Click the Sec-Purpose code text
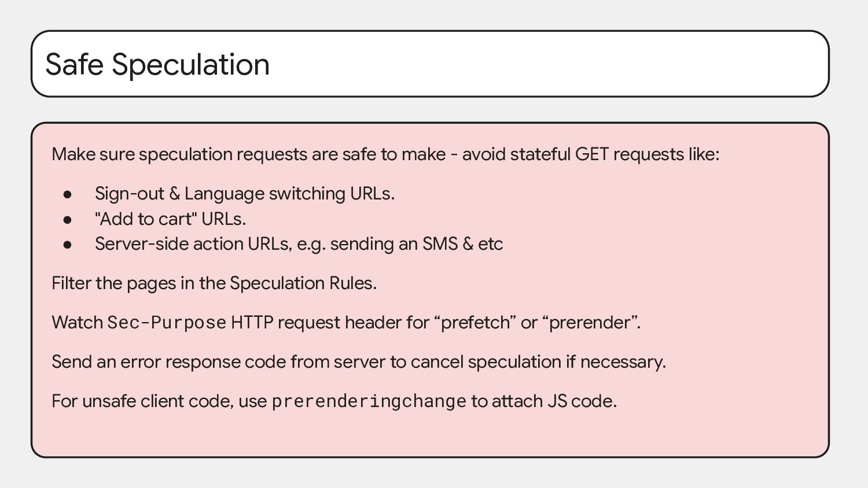 coord(167,323)
